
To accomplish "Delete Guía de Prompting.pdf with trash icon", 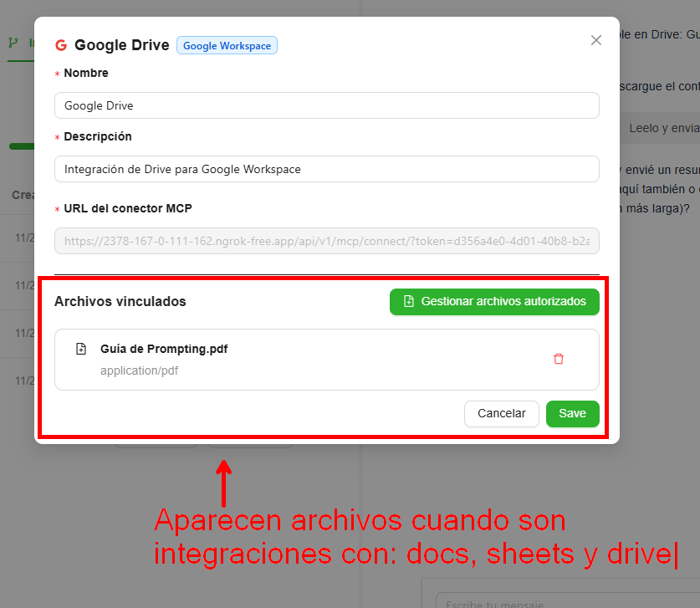I will (559, 359).
